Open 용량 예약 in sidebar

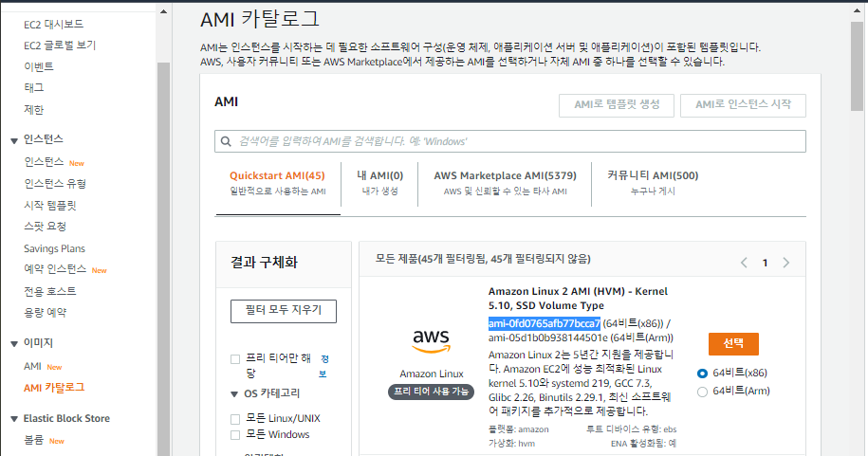coord(45,313)
